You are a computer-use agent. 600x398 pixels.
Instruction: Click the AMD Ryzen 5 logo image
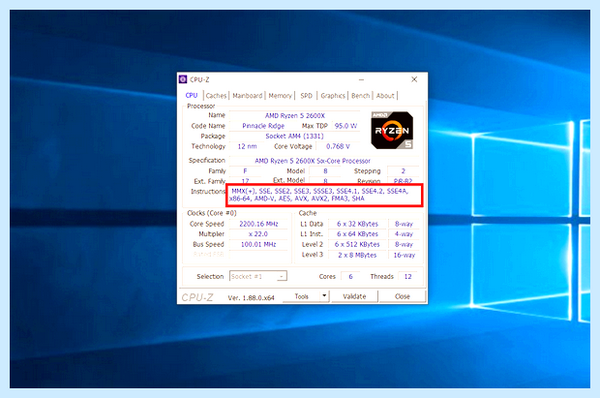[x=392, y=130]
